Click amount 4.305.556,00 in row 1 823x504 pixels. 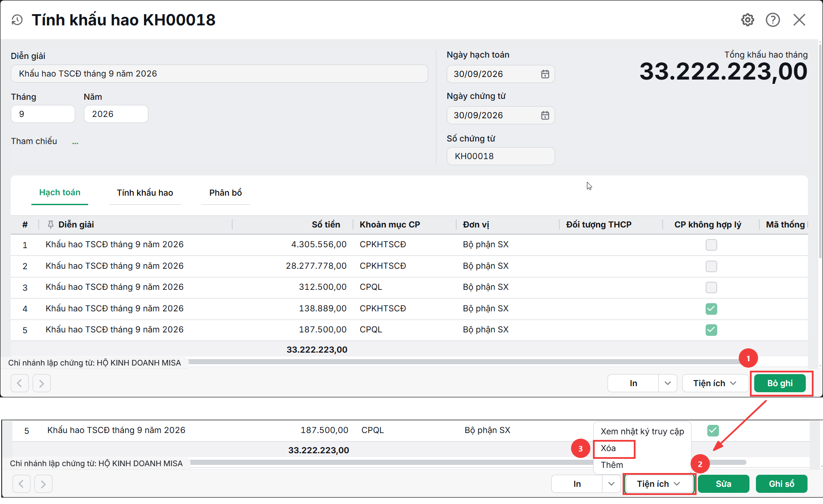[319, 244]
